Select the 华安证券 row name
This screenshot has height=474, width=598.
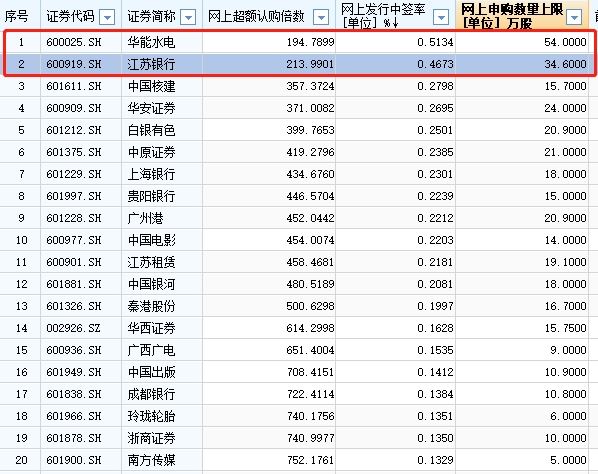151,108
